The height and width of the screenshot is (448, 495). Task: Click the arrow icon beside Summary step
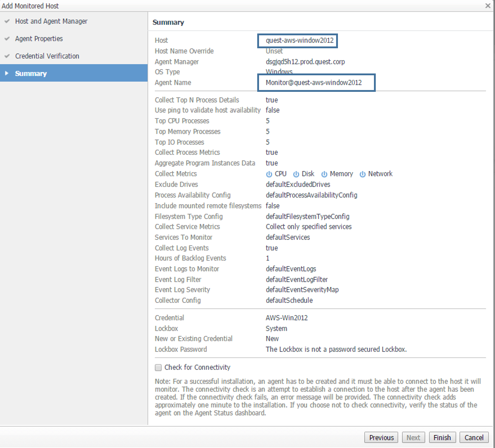[6, 73]
